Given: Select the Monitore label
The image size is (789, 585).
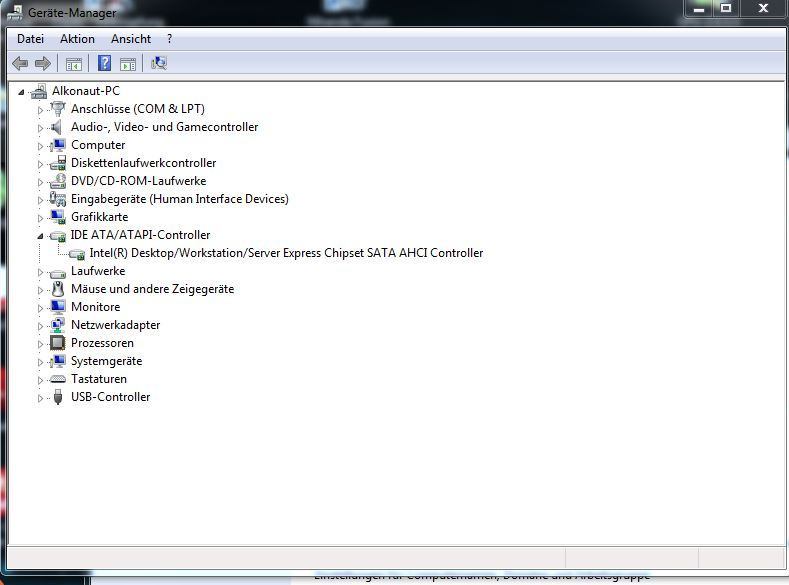Looking at the screenshot, I should click(x=96, y=307).
